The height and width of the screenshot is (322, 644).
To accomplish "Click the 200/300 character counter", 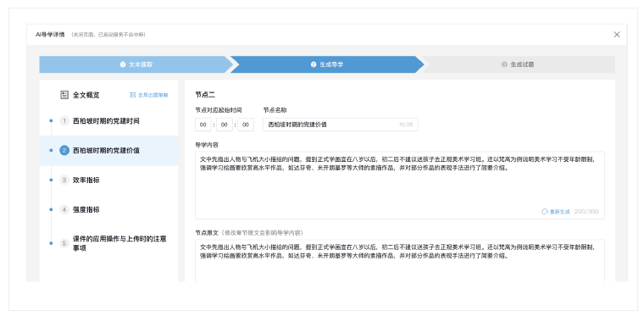I will 586,212.
